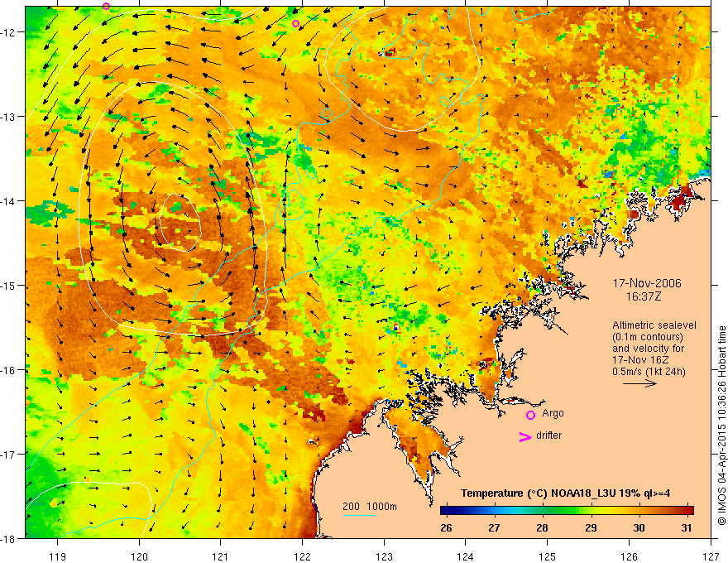Click the longitude axis label '119'
The image size is (728, 563).
[58, 556]
